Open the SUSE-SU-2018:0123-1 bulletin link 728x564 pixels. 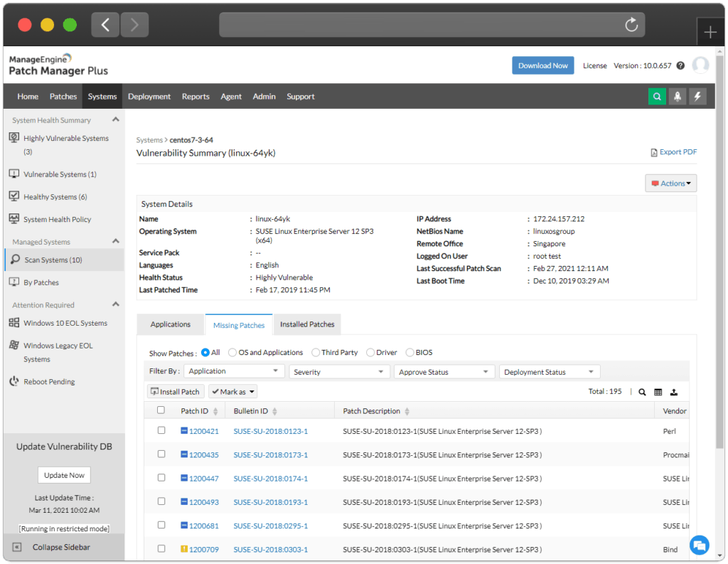tap(270, 431)
